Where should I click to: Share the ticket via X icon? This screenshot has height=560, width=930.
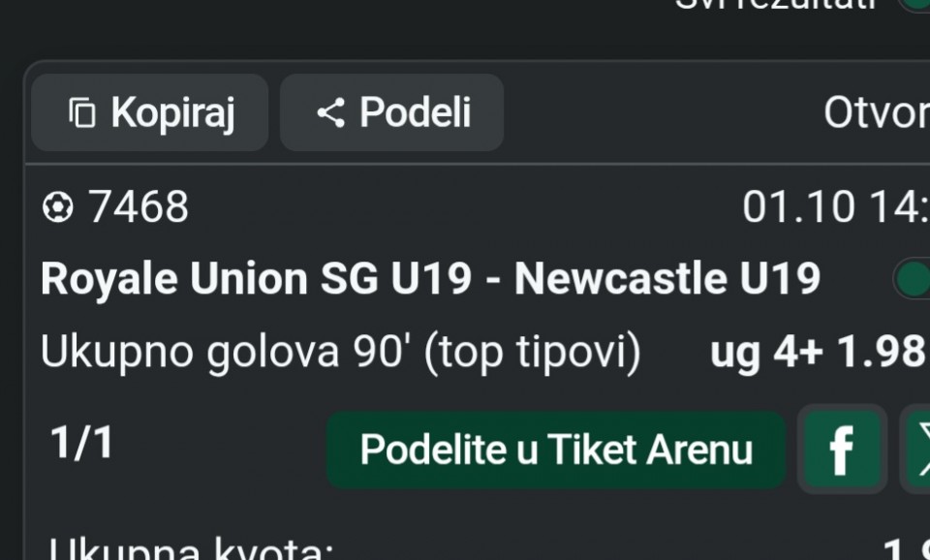(918, 450)
